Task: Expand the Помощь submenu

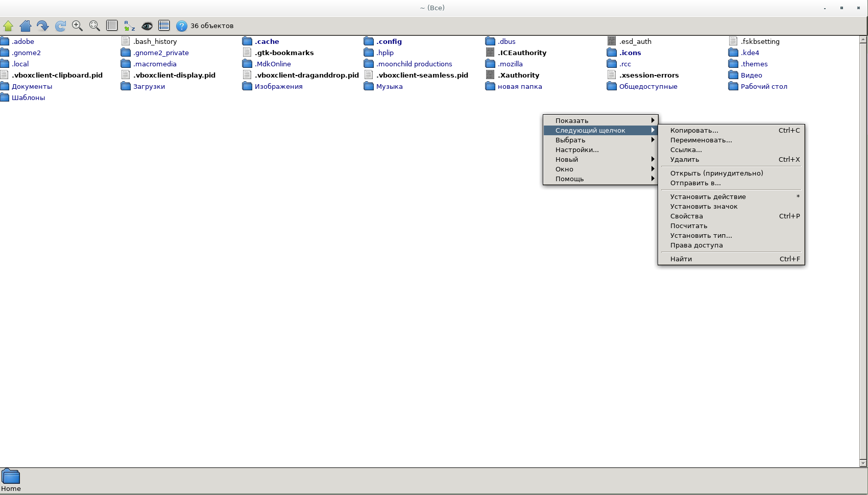Action: click(x=600, y=179)
